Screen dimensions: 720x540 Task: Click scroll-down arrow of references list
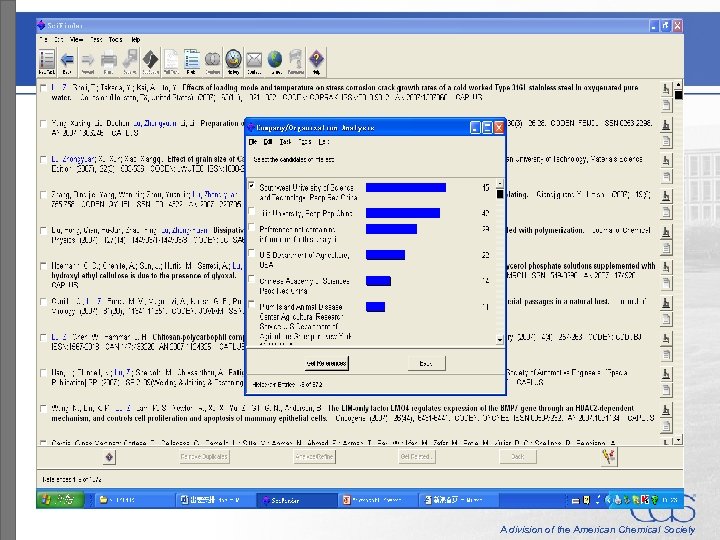[x=679, y=440]
